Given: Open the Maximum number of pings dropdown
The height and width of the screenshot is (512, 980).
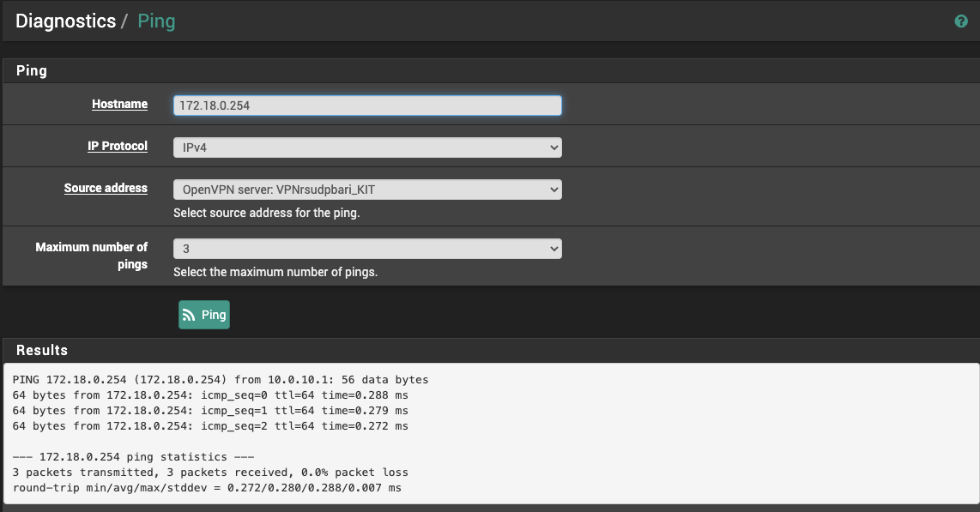Looking at the screenshot, I should click(367, 249).
